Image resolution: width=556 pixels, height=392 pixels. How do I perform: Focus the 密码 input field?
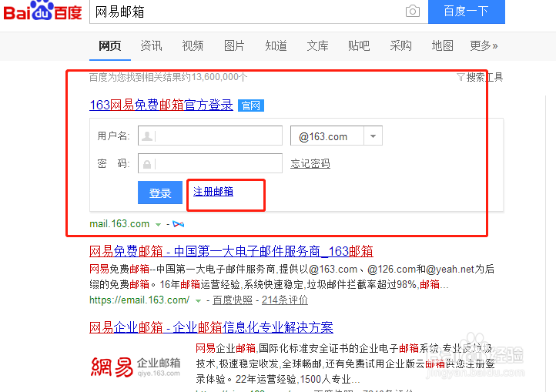click(210, 163)
